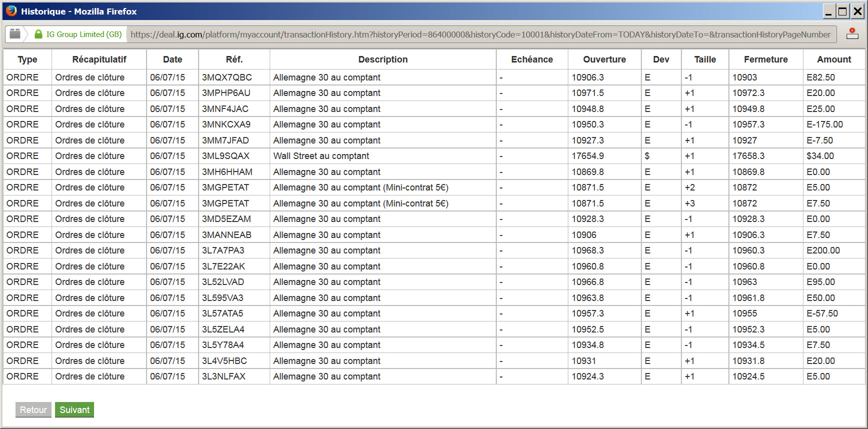Go to next page with Suivant
The image size is (868, 429).
[75, 410]
